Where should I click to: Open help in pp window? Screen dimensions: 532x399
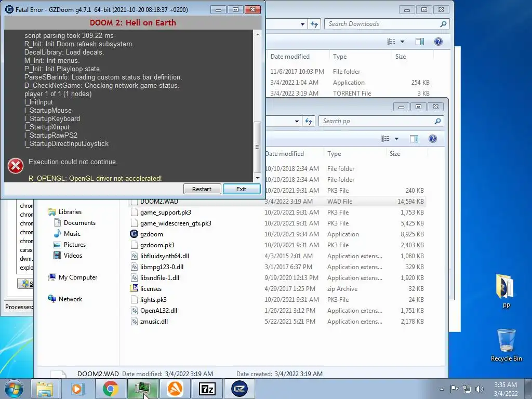(x=433, y=138)
